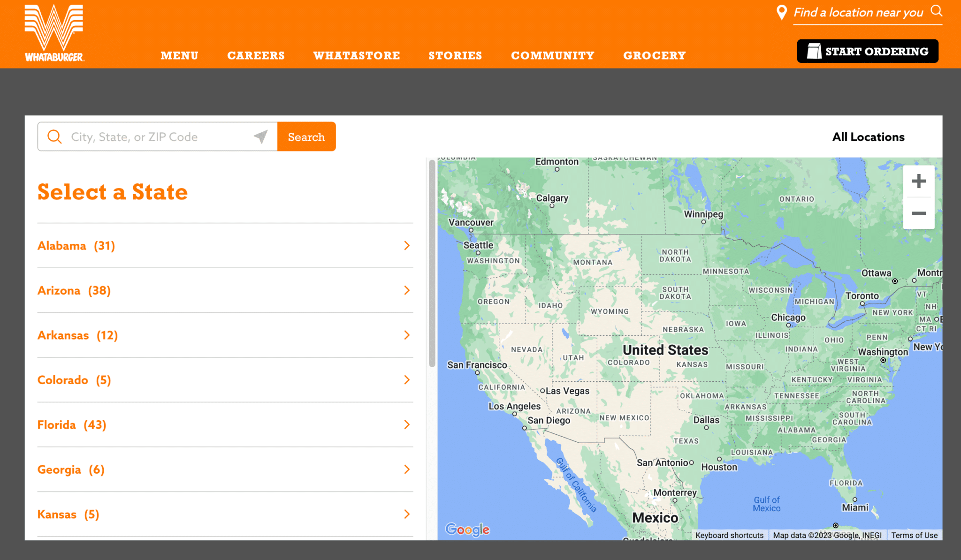
Task: Click the Whataburger logo
Action: coord(54,33)
